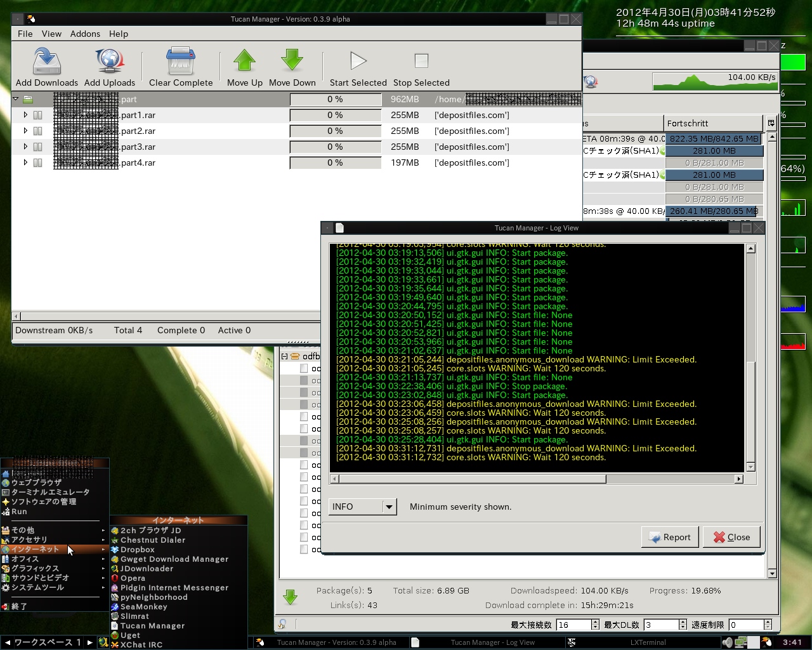The image size is (812, 650).
Task: Open the Graphics category submenu
Action: [53, 569]
